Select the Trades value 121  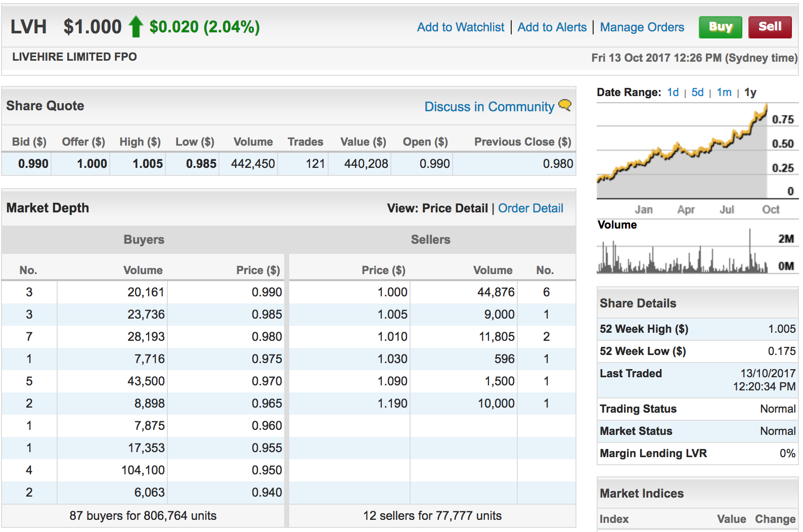316,164
